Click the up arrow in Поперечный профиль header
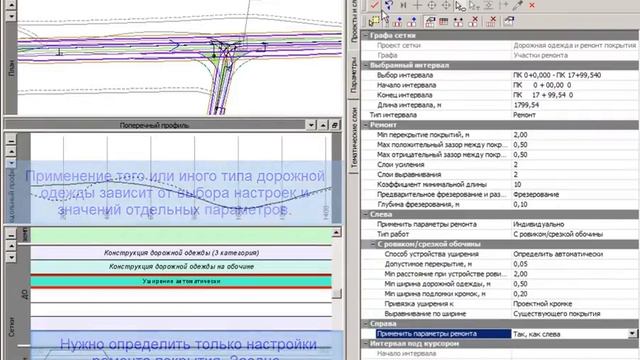The height and width of the screenshot is (360, 640). (323, 125)
